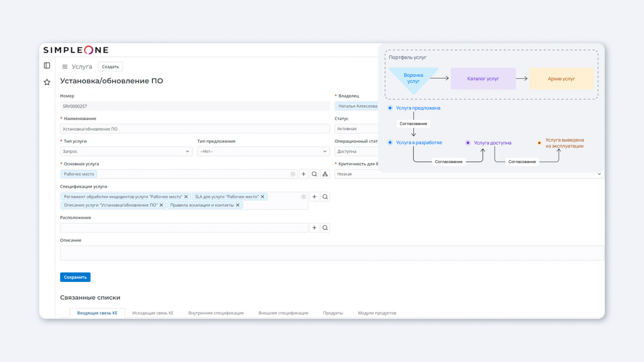
Task: Search Расположение with magnifier icon
Action: [x=325, y=228]
